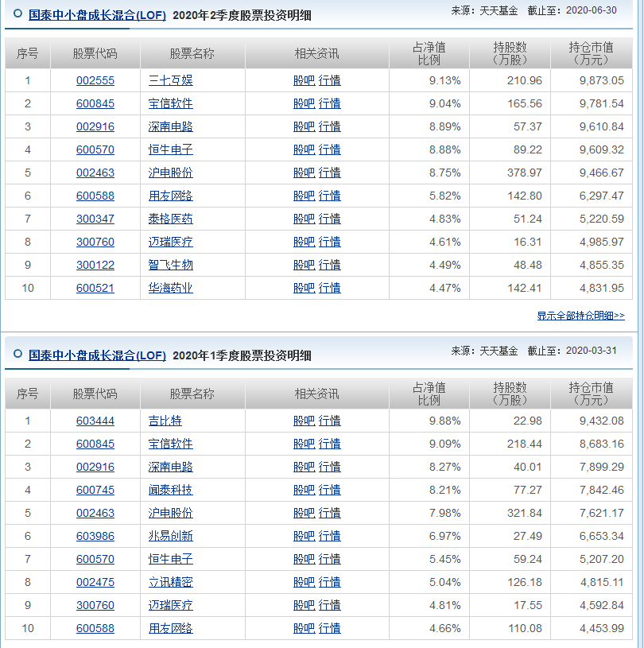The image size is (644, 648).
Task: Open 股吧 link for 兆易创新 row
Action: (x=305, y=536)
